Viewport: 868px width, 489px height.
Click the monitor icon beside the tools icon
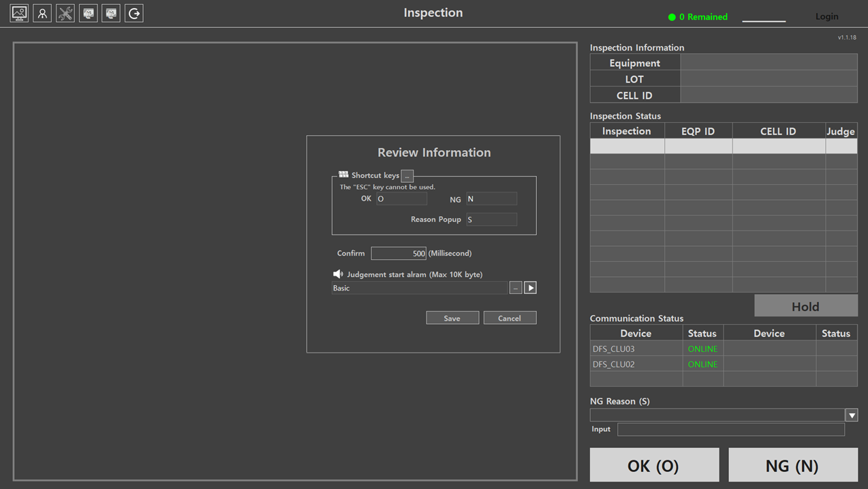[89, 13]
